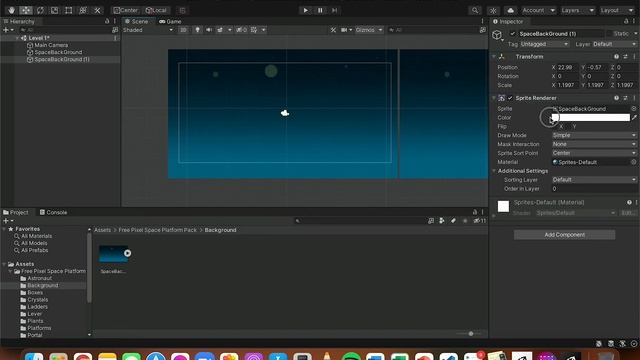Image resolution: width=640 pixels, height=360 pixels.
Task: Select the Hand tool
Action: [11, 10]
